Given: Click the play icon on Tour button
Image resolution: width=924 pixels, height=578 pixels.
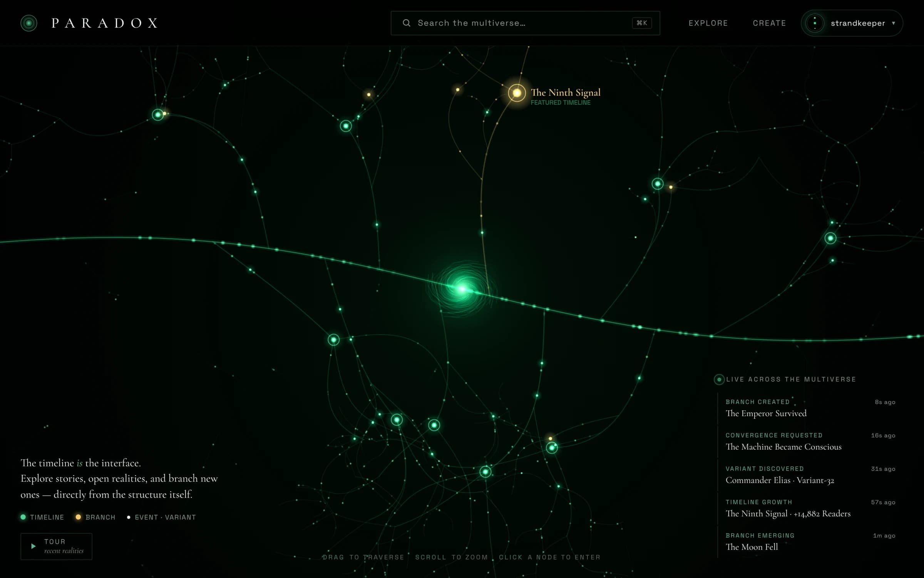Looking at the screenshot, I should click(33, 546).
